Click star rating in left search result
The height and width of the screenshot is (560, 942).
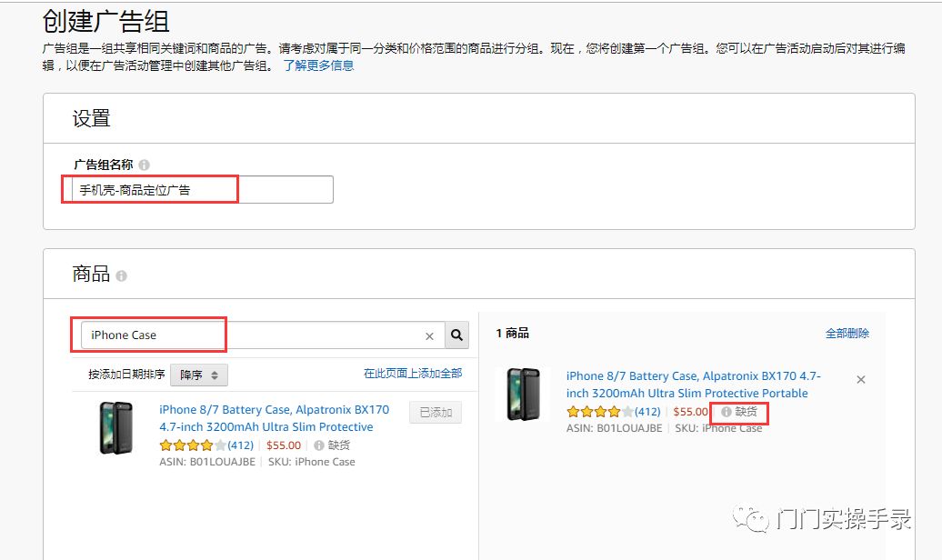pos(192,445)
